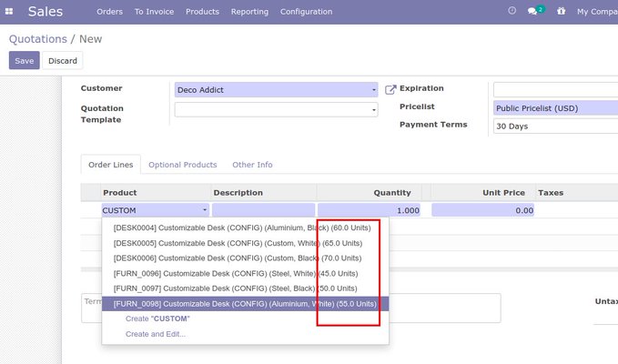Open the Configuration menu
This screenshot has height=364, width=618.
pyautogui.click(x=306, y=12)
